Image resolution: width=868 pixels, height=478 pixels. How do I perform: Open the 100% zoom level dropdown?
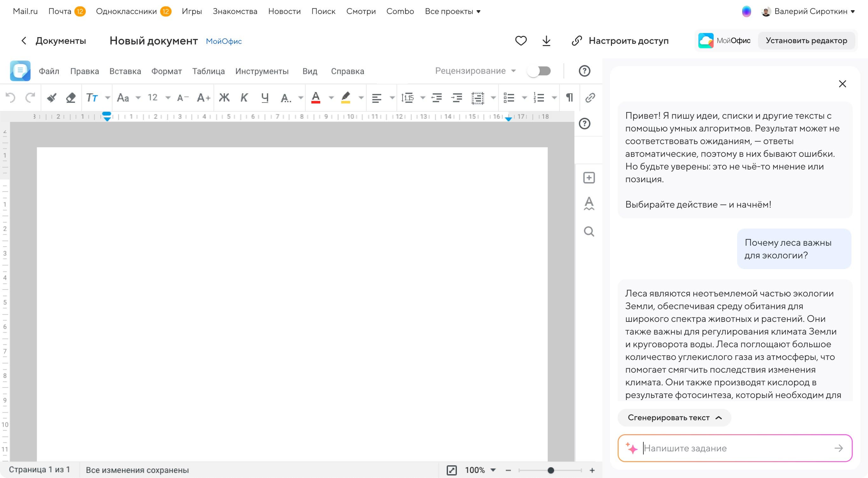493,470
